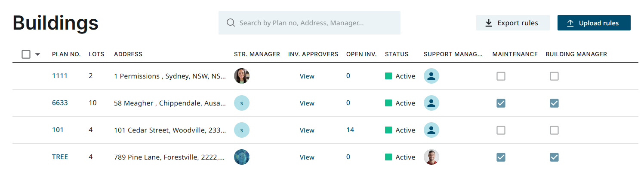The width and height of the screenshot is (644, 169).
Task: View invoice approvers for plan 6633
Action: 307,103
